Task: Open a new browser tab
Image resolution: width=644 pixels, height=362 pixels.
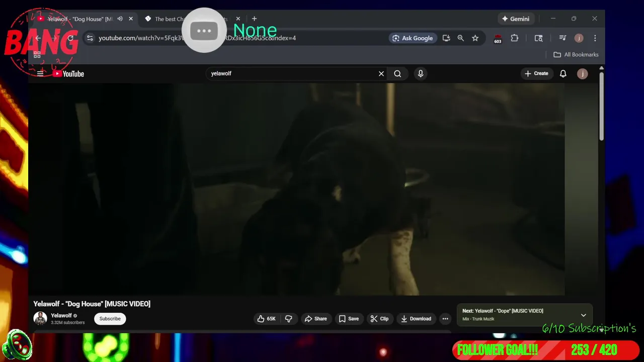Action: coord(254,19)
